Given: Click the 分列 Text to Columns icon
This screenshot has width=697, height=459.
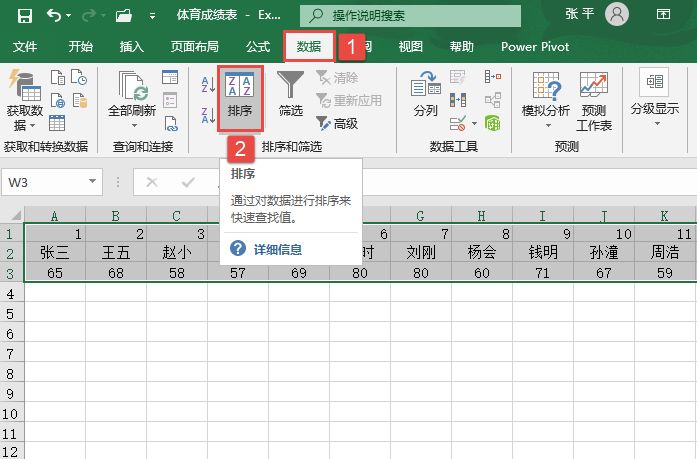Looking at the screenshot, I should tap(425, 94).
